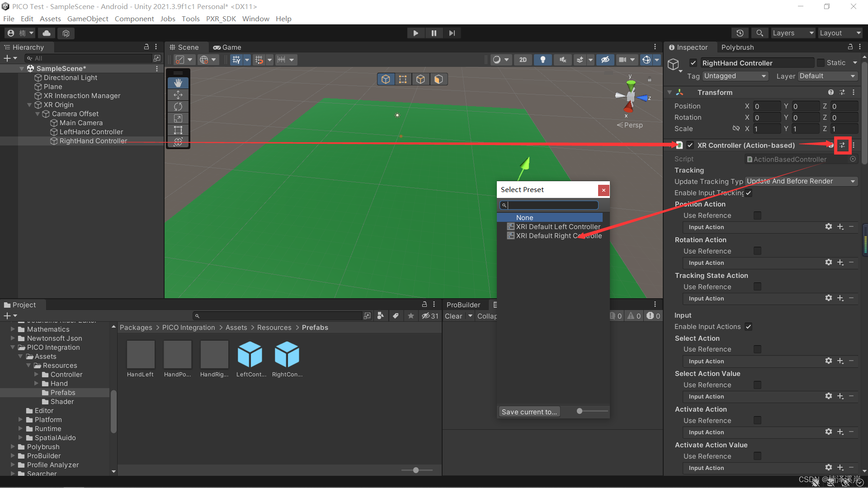Select the Move tool in scene toolbar
868x488 pixels.
[178, 95]
